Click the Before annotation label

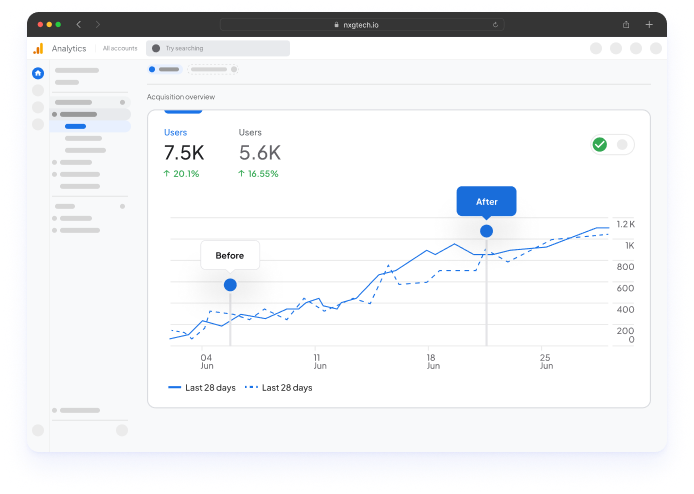[230, 255]
